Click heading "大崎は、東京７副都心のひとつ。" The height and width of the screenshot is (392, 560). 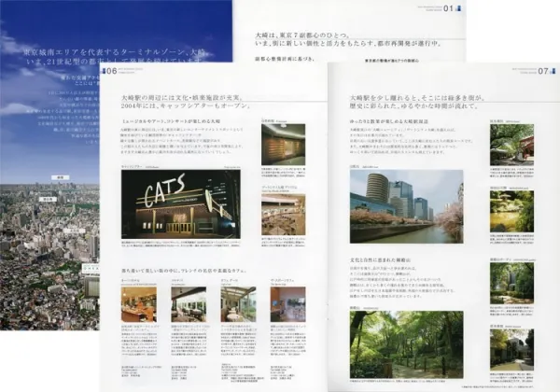click(x=302, y=35)
